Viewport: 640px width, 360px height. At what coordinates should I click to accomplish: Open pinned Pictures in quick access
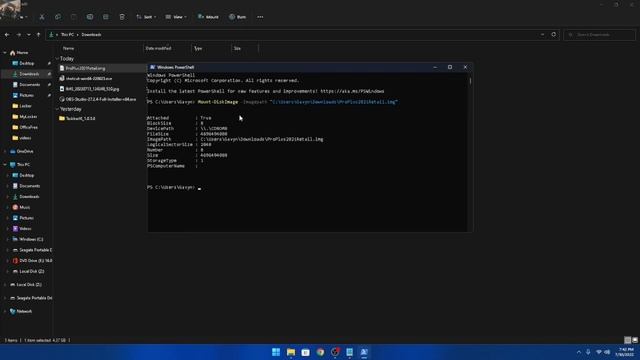pos(27,95)
